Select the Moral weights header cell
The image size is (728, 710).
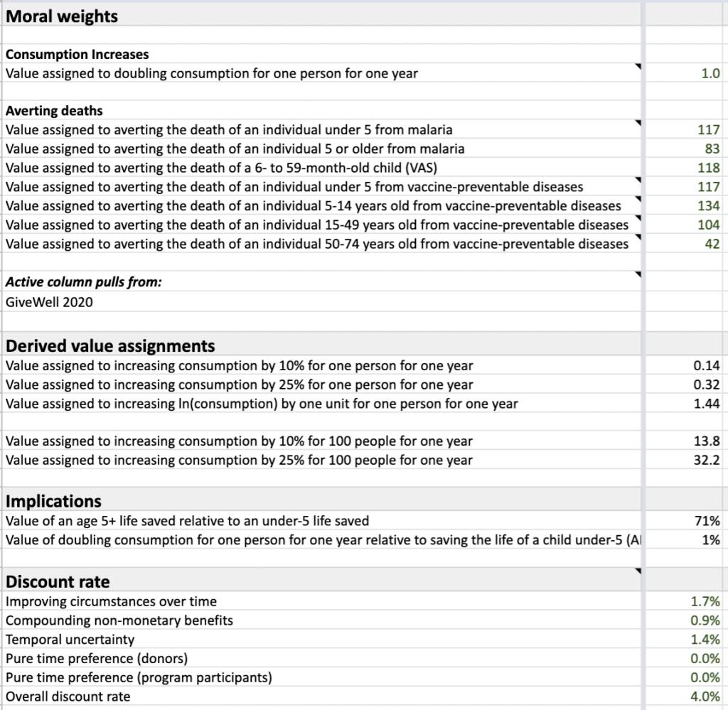point(62,16)
